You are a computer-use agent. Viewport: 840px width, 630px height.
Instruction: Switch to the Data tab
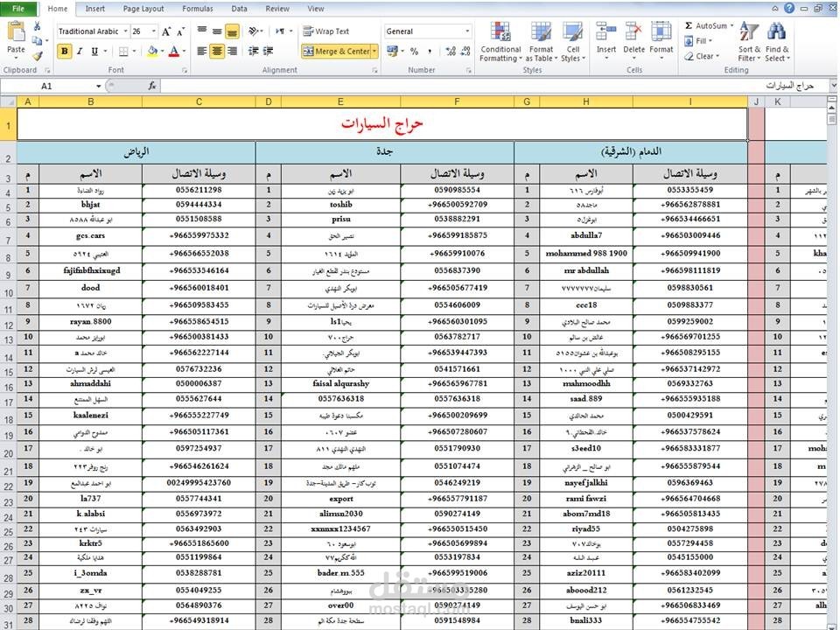tap(239, 9)
